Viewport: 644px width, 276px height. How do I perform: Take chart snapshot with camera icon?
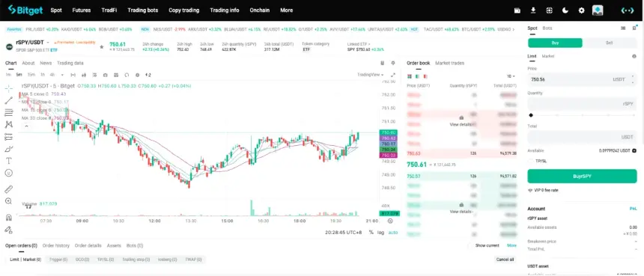pyautogui.click(x=106, y=75)
